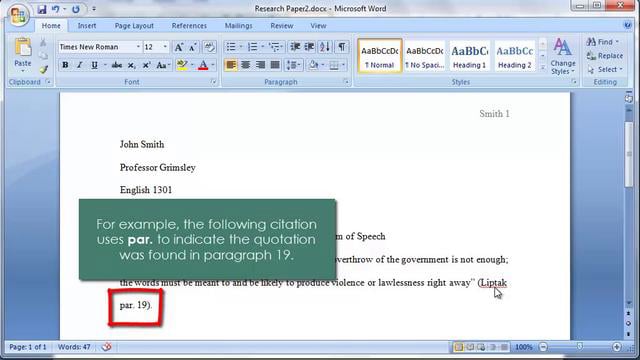This screenshot has width=640, height=360.
Task: Open the Page Layout tab
Action: click(134, 26)
